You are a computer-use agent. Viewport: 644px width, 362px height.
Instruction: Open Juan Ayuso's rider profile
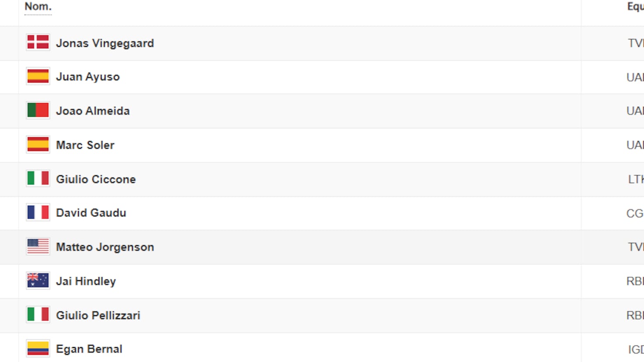(87, 77)
